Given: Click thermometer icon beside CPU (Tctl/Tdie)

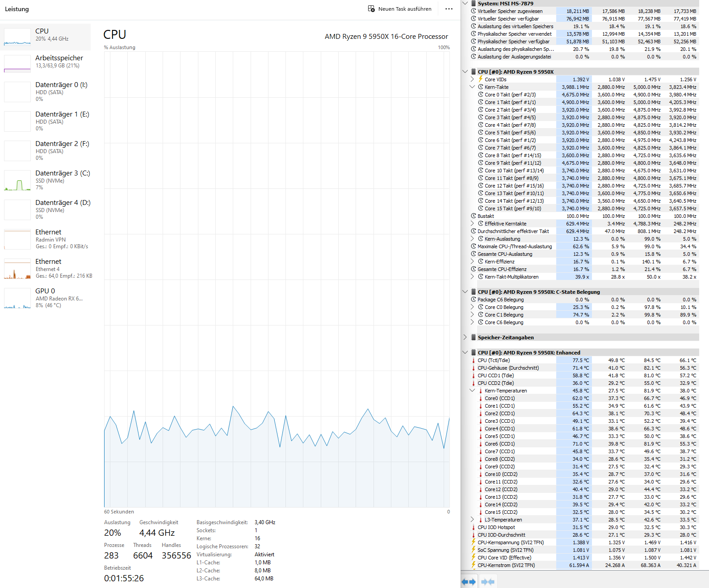Looking at the screenshot, I should 474,360.
